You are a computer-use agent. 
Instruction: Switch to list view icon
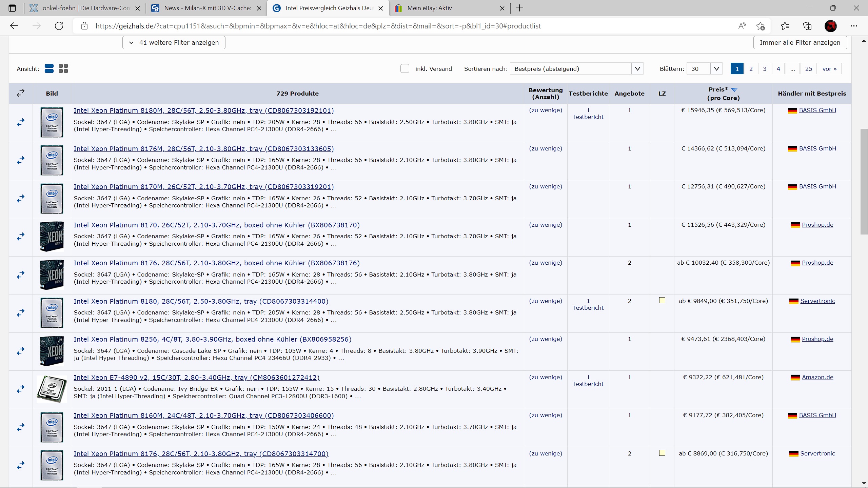point(49,68)
